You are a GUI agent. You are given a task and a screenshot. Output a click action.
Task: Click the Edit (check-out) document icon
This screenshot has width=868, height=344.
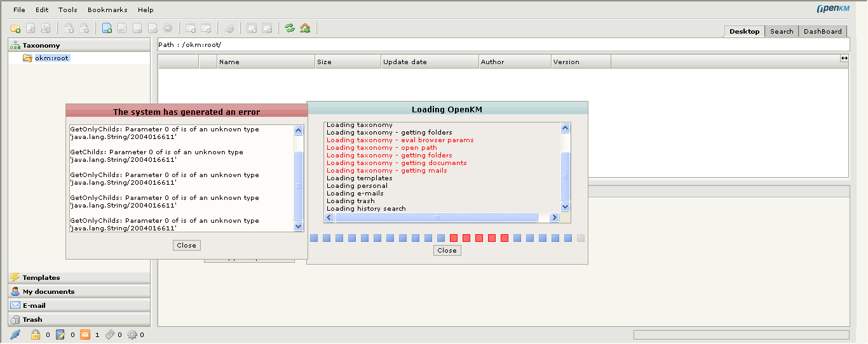click(122, 28)
